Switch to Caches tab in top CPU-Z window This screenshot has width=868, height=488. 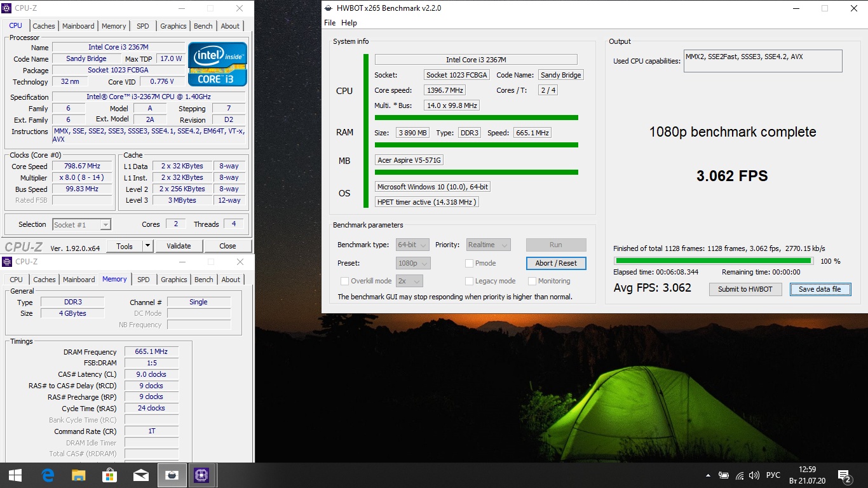(x=44, y=26)
